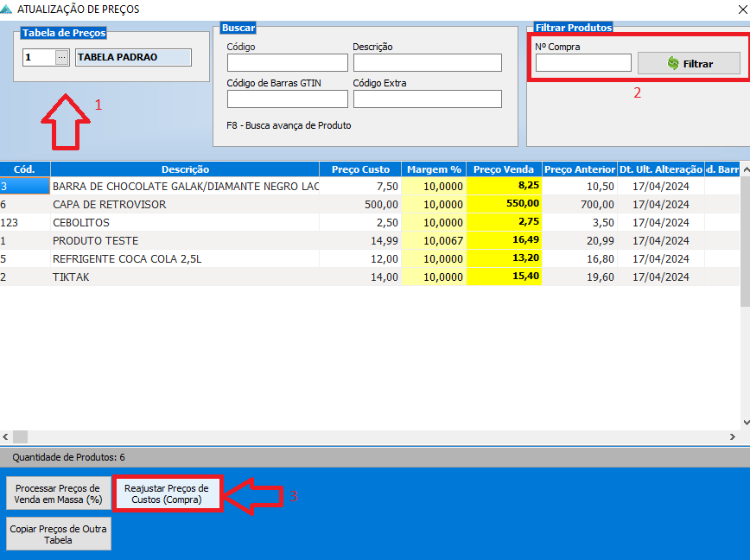Open price table lookup ellipsis button
This screenshot has height=560, width=750.
coord(61,57)
